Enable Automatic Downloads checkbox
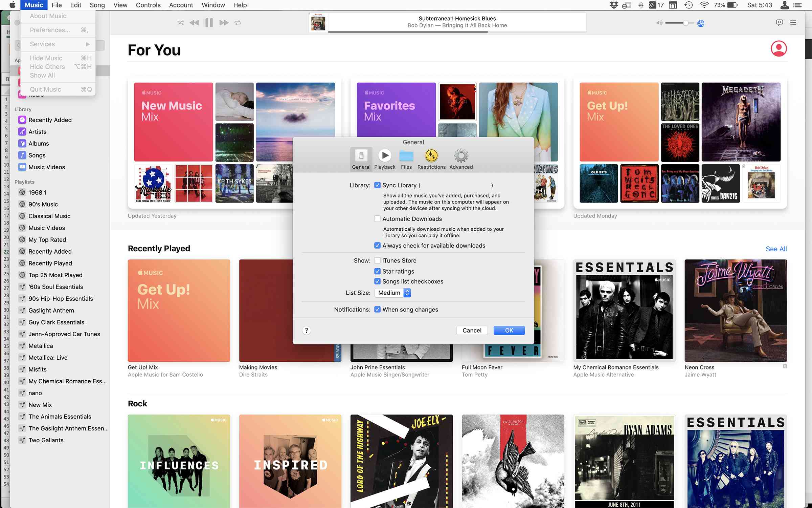 pyautogui.click(x=378, y=219)
